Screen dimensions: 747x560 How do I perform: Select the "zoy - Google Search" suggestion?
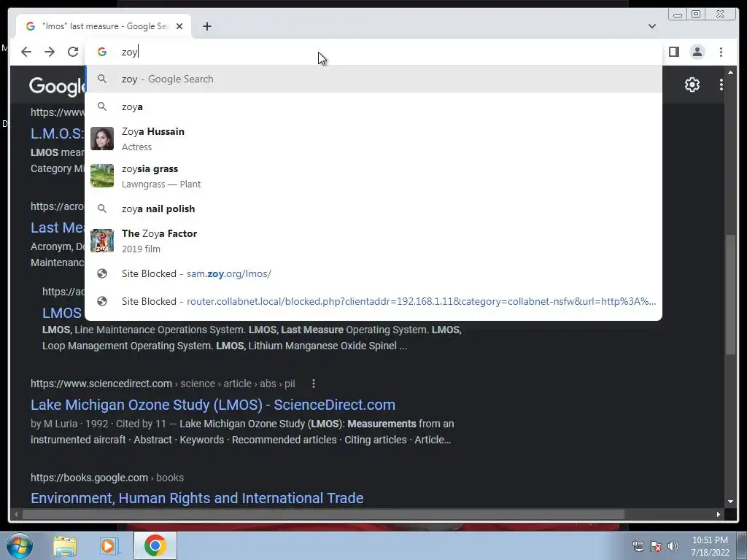tap(373, 79)
